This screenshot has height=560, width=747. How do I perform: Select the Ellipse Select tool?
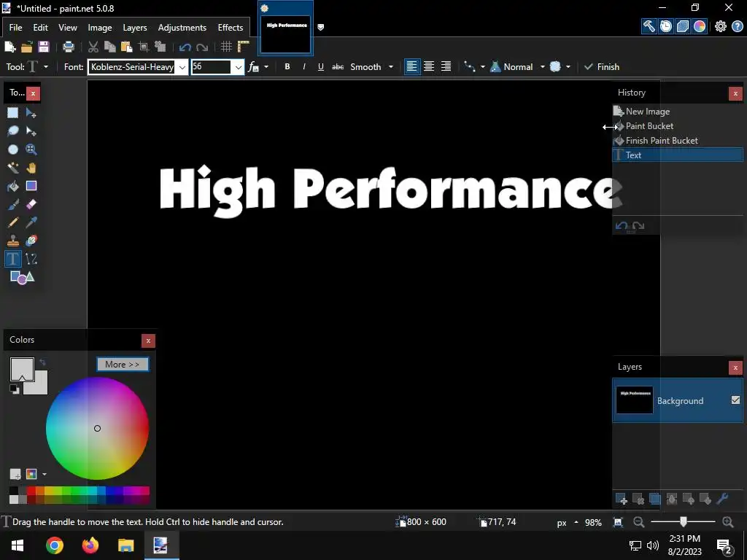(x=13, y=149)
